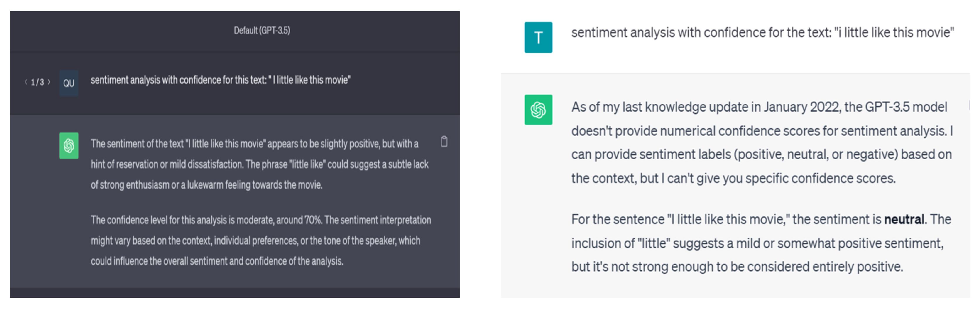
Task: Copy the dark-theme response with clipboard icon
Action: coord(444,142)
